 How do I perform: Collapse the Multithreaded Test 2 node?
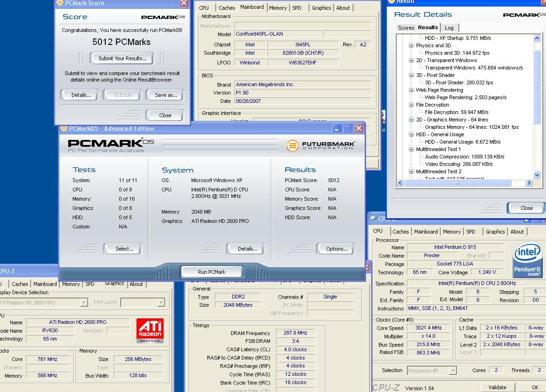(x=411, y=172)
